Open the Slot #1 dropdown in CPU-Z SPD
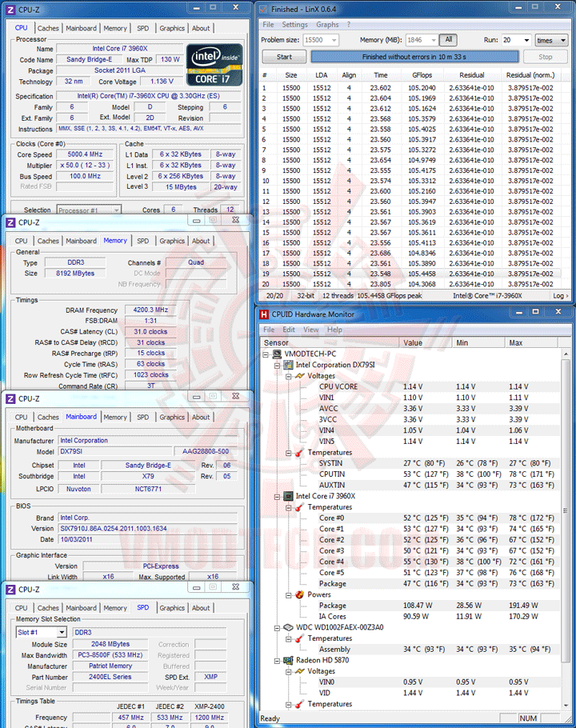 point(62,632)
